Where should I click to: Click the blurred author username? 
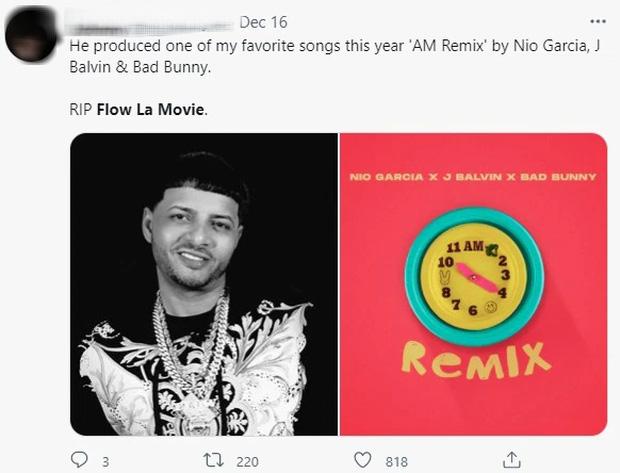[x=150, y=22]
